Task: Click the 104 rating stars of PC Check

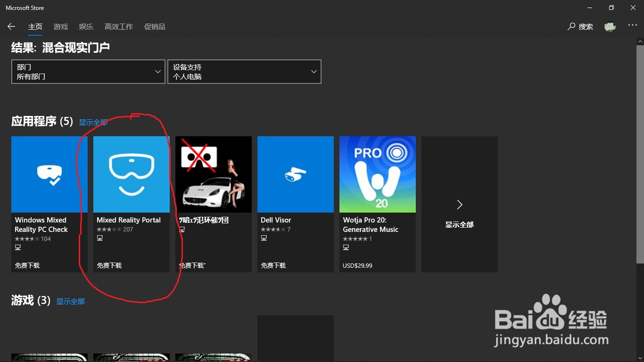Action: pos(27,239)
